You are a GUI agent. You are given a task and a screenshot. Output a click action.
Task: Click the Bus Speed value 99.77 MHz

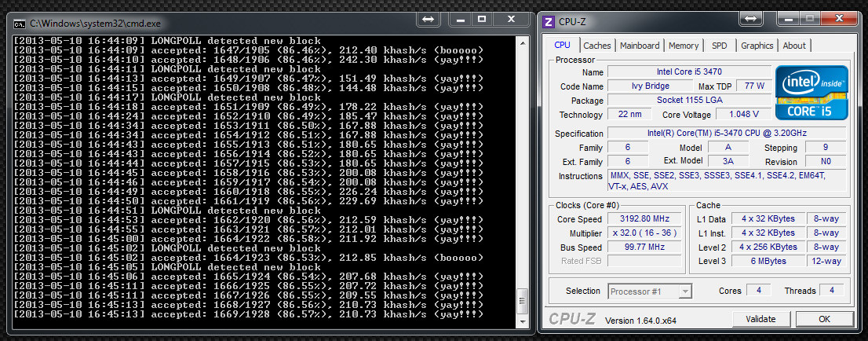(645, 247)
